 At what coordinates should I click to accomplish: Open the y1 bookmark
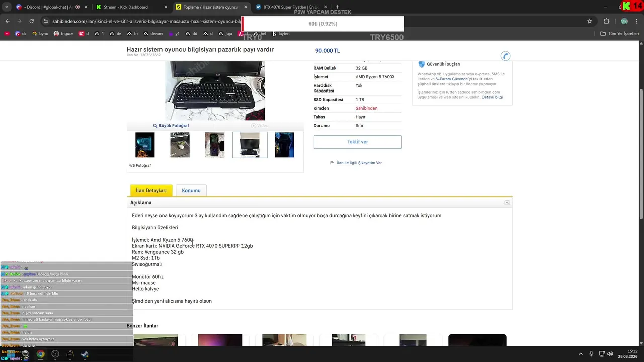pyautogui.click(x=174, y=34)
